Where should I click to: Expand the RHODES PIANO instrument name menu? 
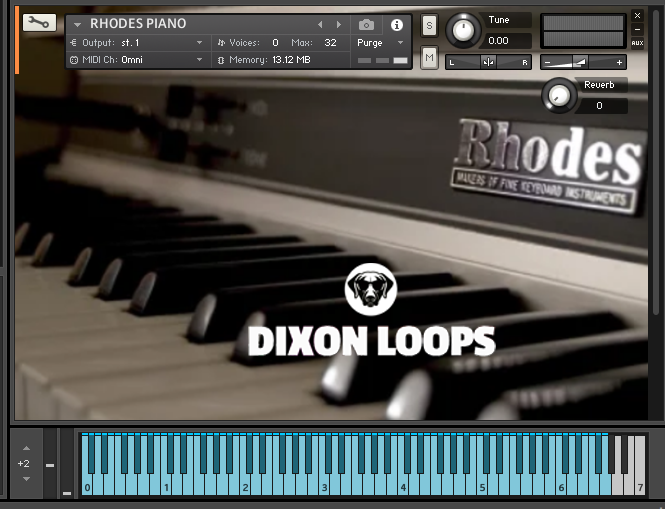[x=77, y=25]
